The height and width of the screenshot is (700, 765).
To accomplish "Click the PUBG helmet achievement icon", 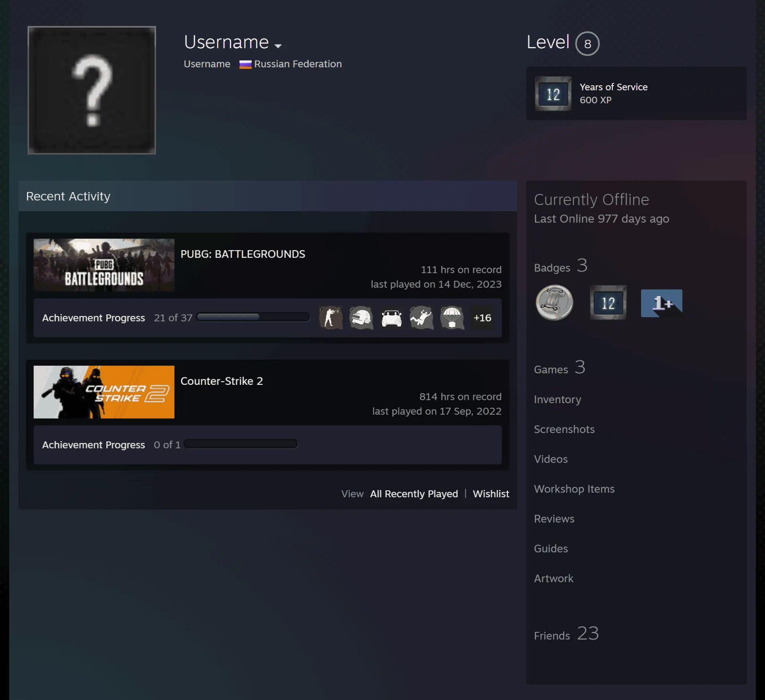I will [361, 318].
